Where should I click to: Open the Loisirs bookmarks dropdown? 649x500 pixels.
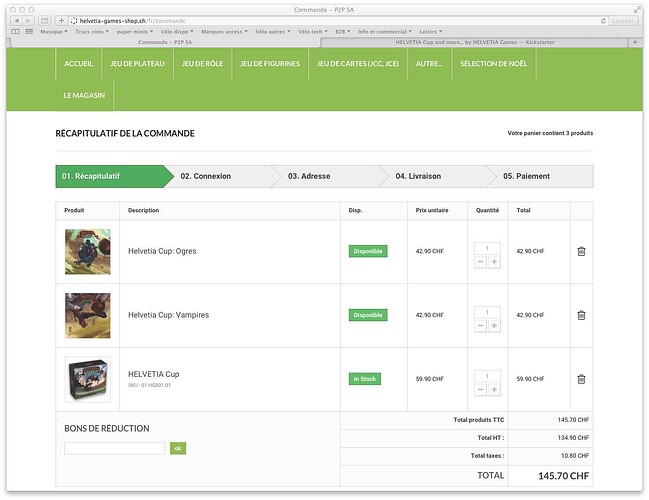coord(430,31)
